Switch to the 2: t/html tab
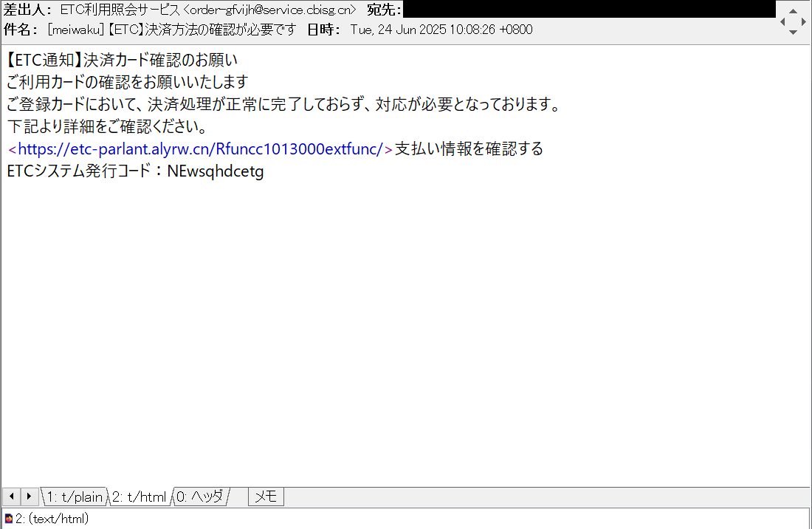812x529 pixels. [140, 497]
